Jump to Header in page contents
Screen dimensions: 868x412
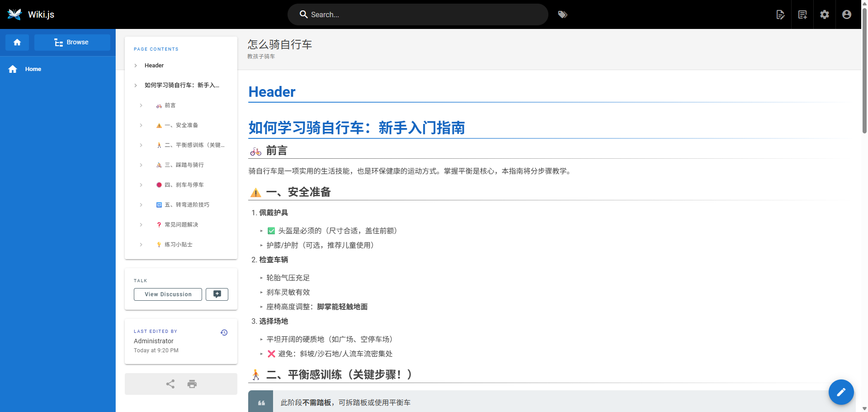(154, 66)
